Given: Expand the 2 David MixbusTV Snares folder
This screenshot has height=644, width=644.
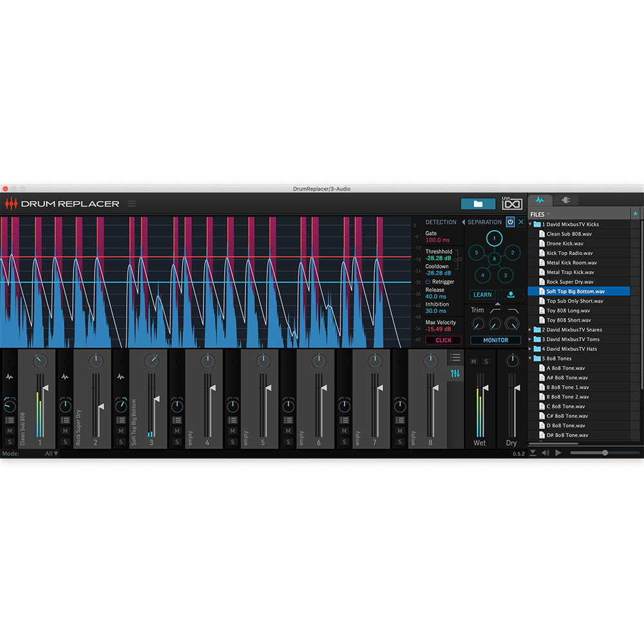Looking at the screenshot, I should (530, 329).
